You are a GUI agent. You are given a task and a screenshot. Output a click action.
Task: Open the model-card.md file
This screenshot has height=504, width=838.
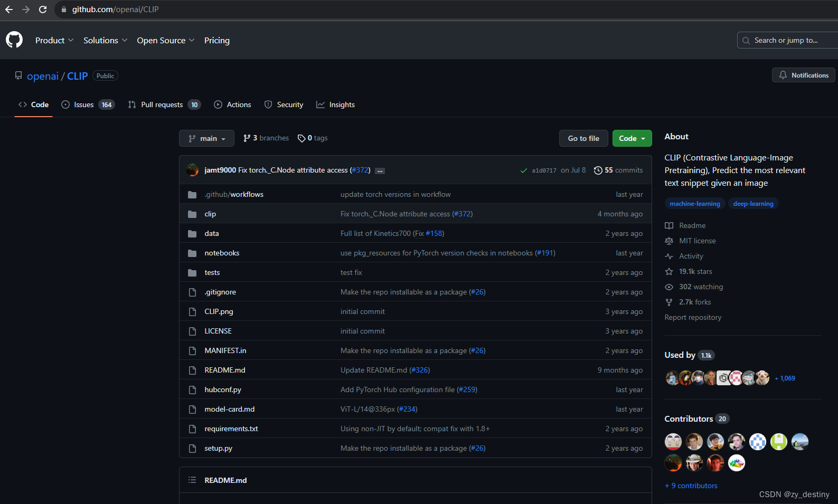pos(230,409)
